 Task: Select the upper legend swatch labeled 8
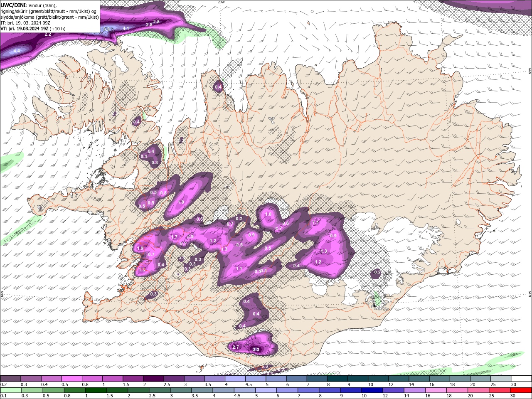coord(337,379)
